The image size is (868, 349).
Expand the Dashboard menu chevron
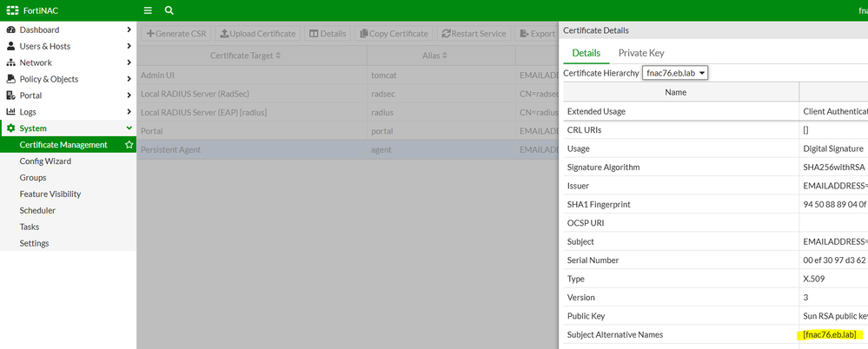point(129,30)
